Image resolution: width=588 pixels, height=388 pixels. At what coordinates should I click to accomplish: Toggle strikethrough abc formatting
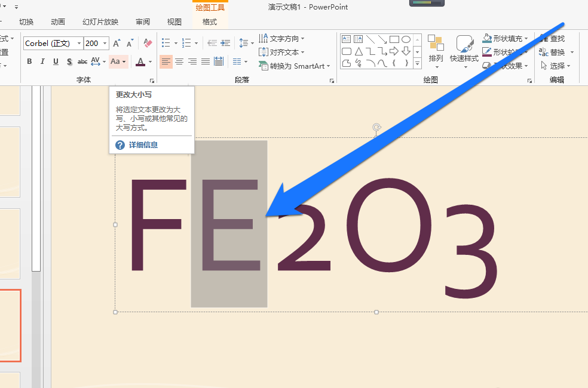coord(82,61)
